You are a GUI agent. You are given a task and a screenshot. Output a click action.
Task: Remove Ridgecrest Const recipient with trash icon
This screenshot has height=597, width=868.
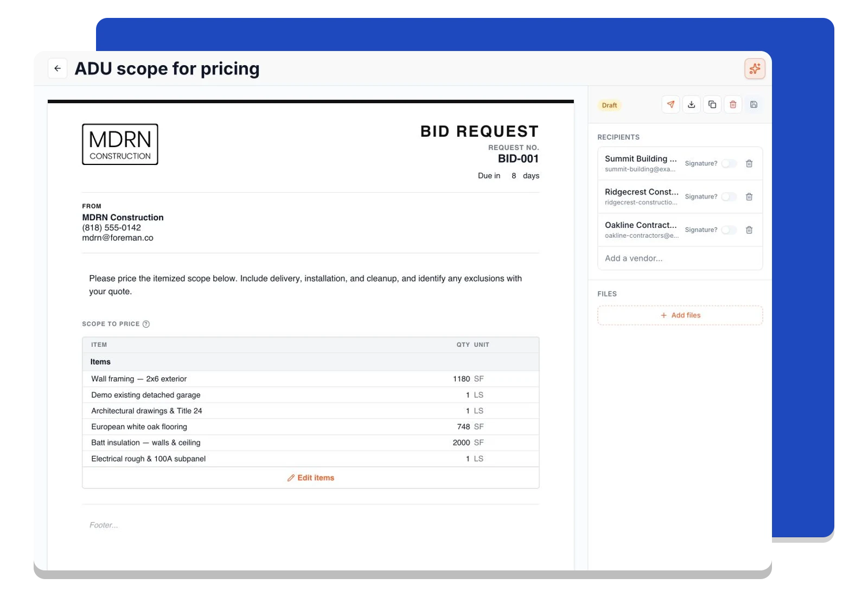click(x=749, y=196)
